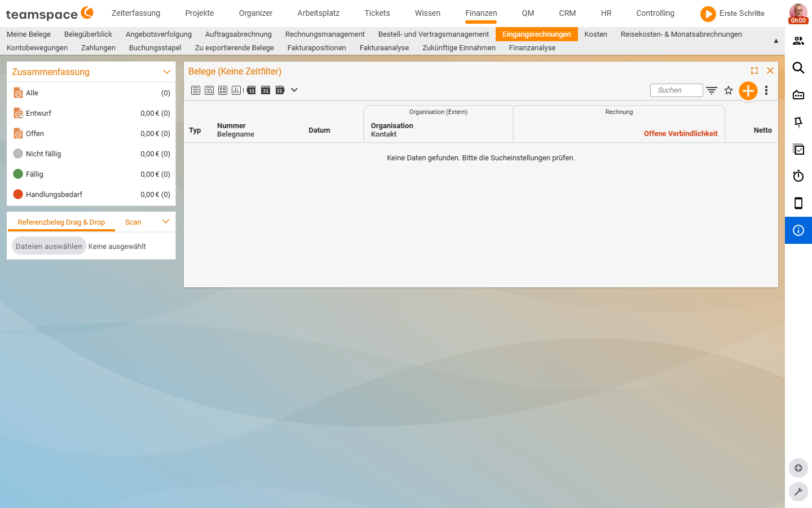Viewport: 812px width, 508px height.
Task: Switch to the Referenzbeleg Drag & Drop tab
Action: click(x=61, y=222)
